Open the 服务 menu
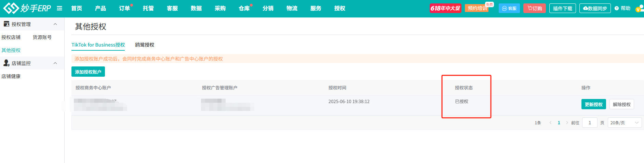Image resolution: width=644 pixels, height=163 pixels. pos(316,8)
